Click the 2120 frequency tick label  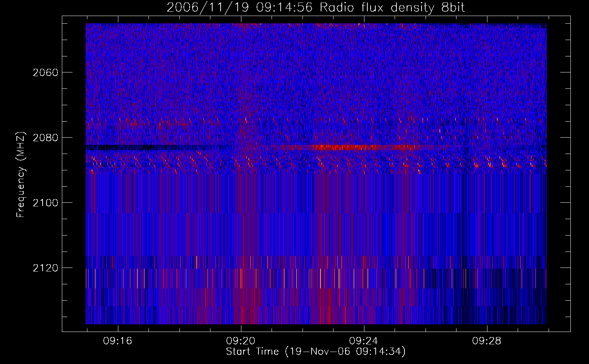click(x=46, y=268)
